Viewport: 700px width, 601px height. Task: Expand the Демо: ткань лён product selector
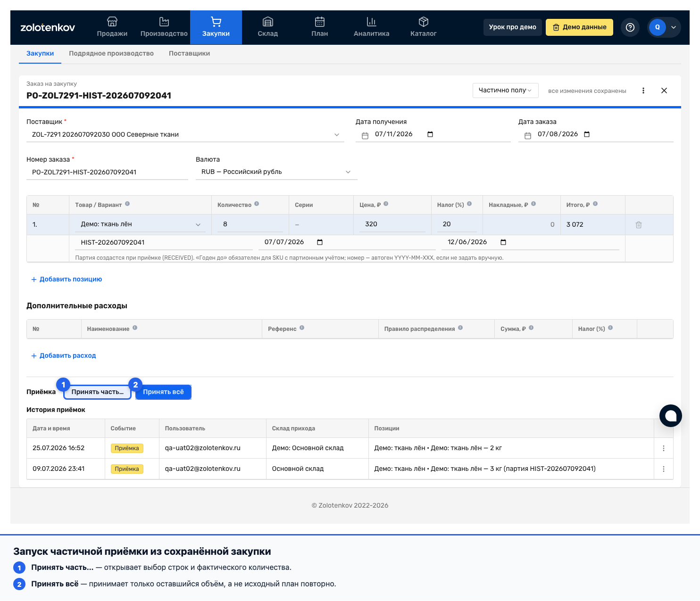coord(140,224)
